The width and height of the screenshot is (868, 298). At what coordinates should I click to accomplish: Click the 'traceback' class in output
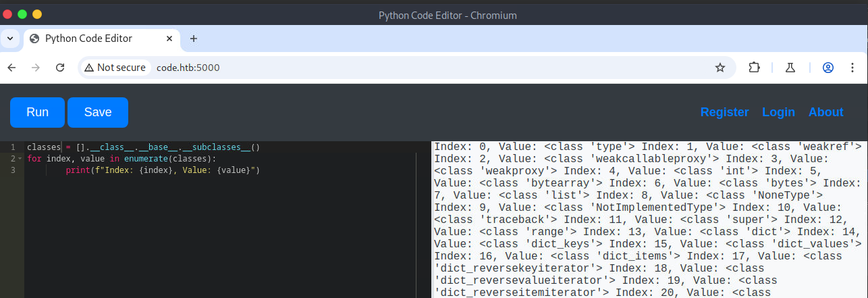coord(518,220)
